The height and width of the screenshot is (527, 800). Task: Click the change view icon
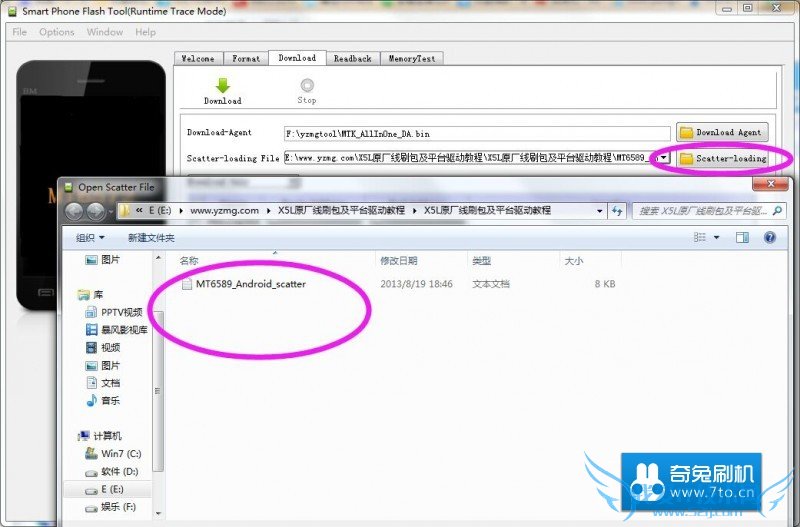699,237
